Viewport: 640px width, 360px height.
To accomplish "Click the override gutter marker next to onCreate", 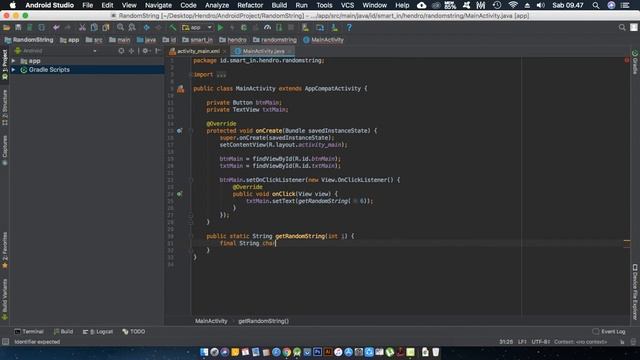I will pos(179,131).
